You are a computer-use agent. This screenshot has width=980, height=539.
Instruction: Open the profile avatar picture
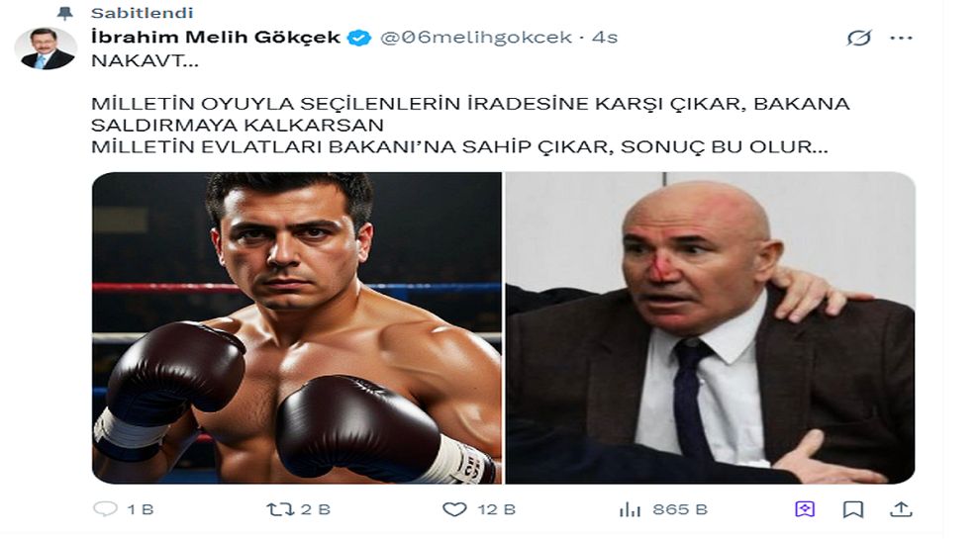click(x=46, y=48)
